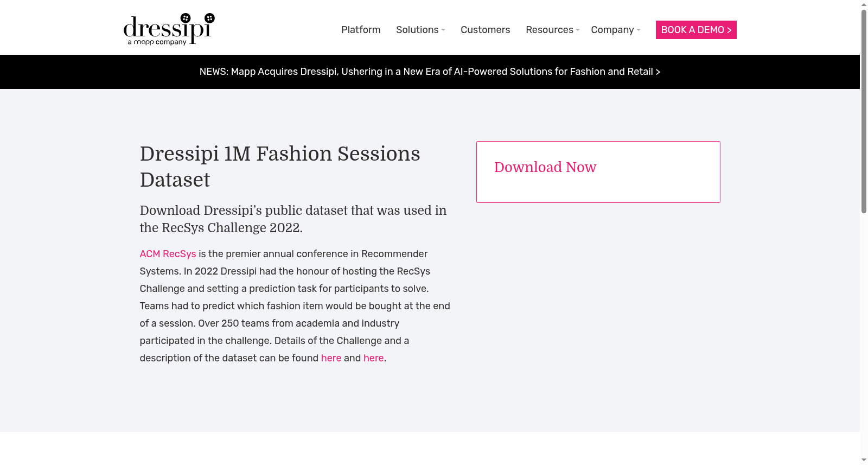Click the Dressipi 1M Fashion Sessions Dataset heading
The height and width of the screenshot is (465, 868).
(280, 167)
